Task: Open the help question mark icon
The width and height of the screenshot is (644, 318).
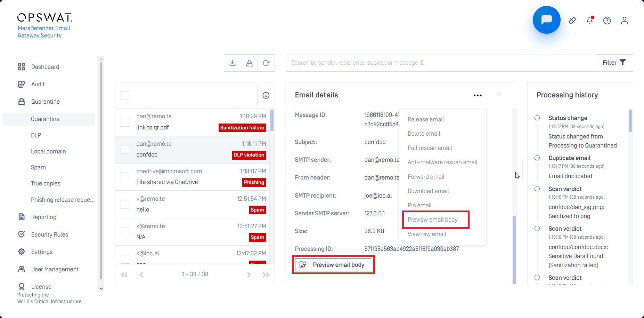Action: pyautogui.click(x=607, y=21)
